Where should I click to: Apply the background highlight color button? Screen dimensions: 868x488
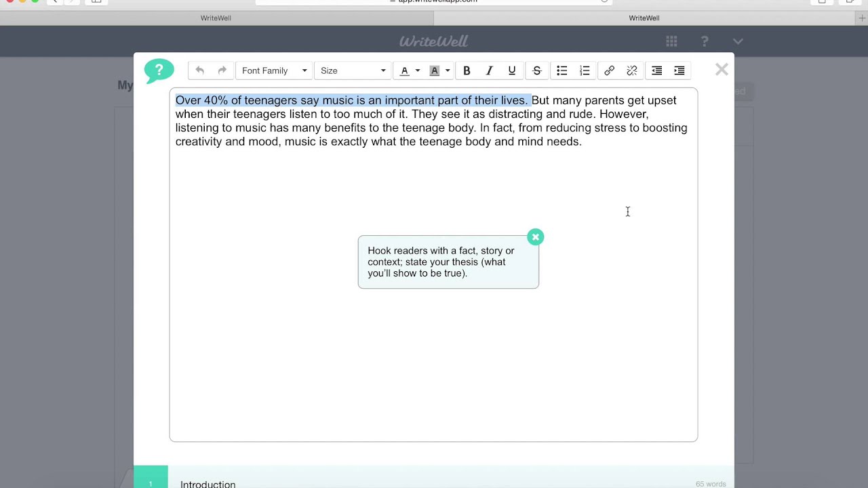435,70
